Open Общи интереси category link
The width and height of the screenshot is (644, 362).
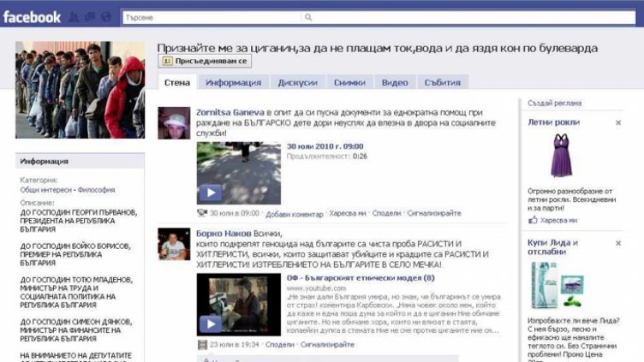(x=45, y=190)
